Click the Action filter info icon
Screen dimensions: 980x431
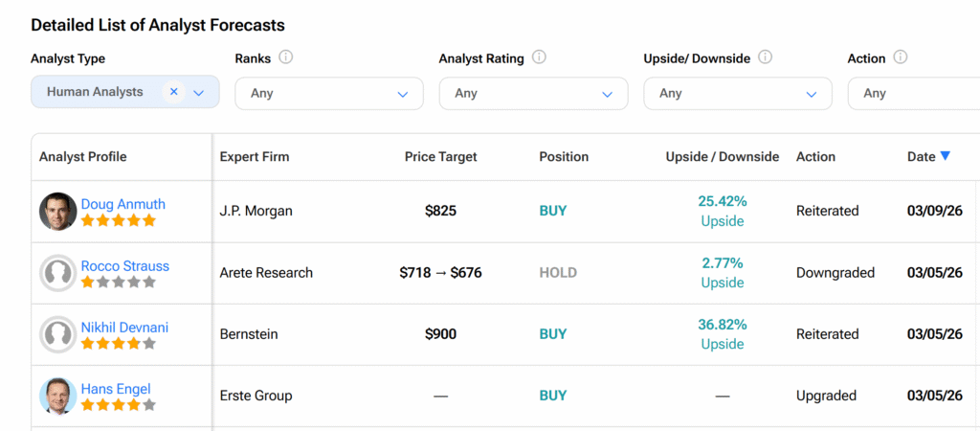coord(900,57)
